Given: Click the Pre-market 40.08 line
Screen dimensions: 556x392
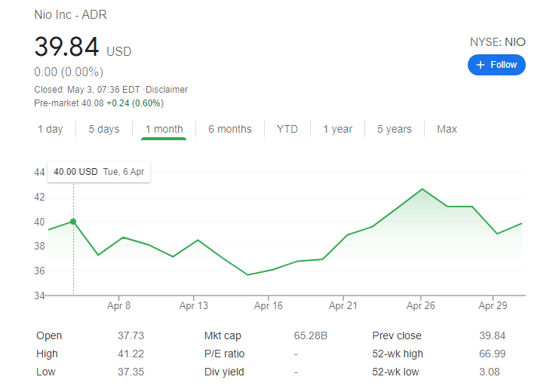Looking at the screenshot, I should coord(99,103).
